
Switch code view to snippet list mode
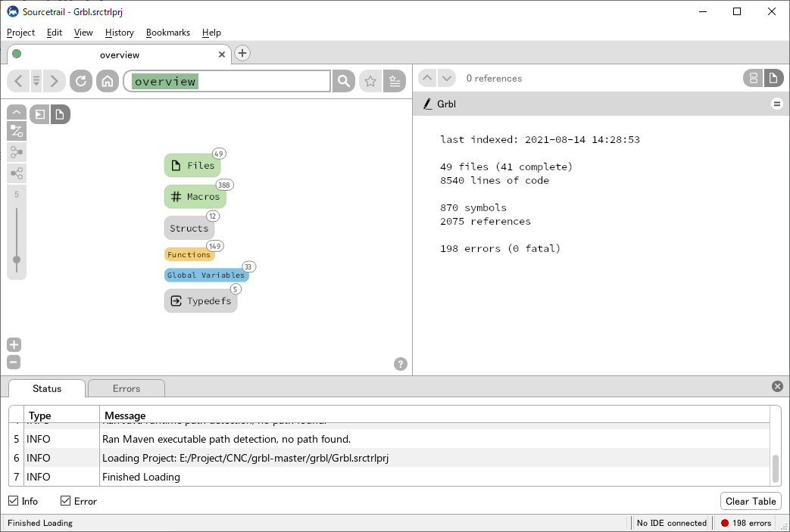tap(753, 78)
